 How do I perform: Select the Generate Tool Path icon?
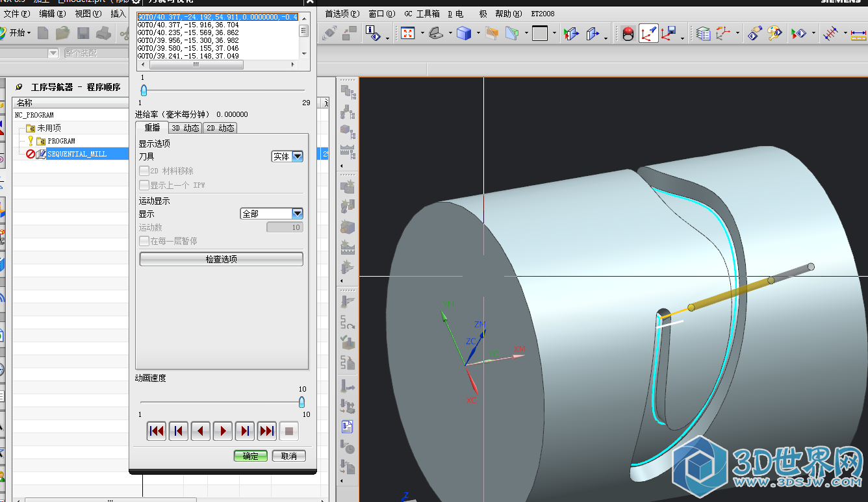tap(348, 303)
